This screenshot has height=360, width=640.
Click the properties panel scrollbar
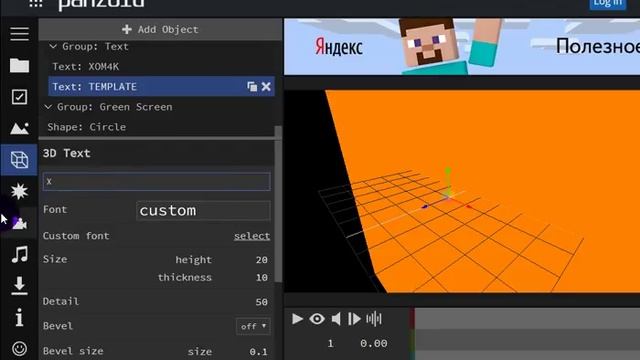click(278, 204)
